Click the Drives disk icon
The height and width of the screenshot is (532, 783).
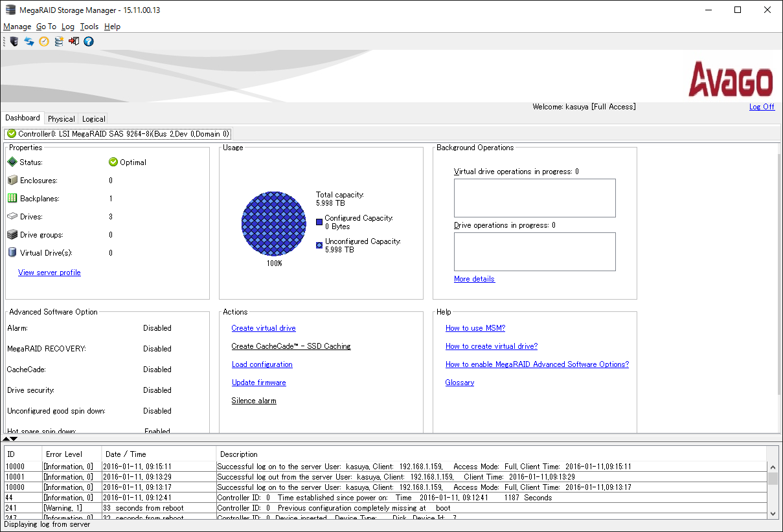pos(12,217)
